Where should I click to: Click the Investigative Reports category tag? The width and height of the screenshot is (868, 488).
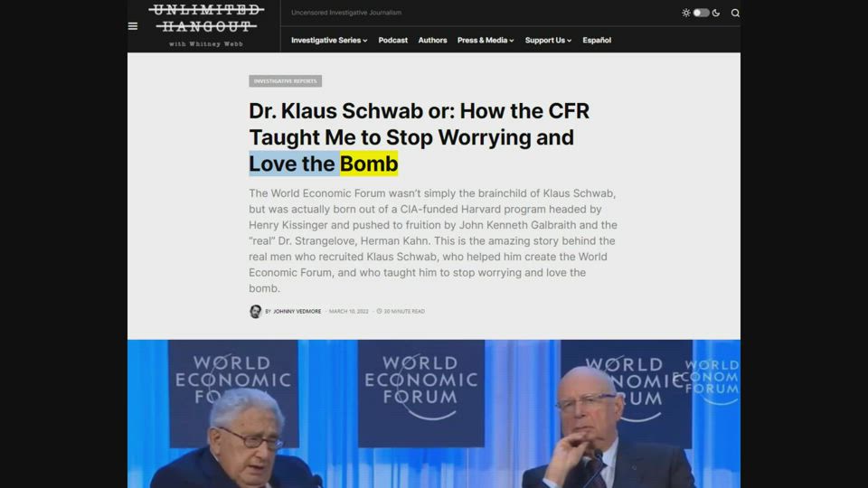[285, 81]
